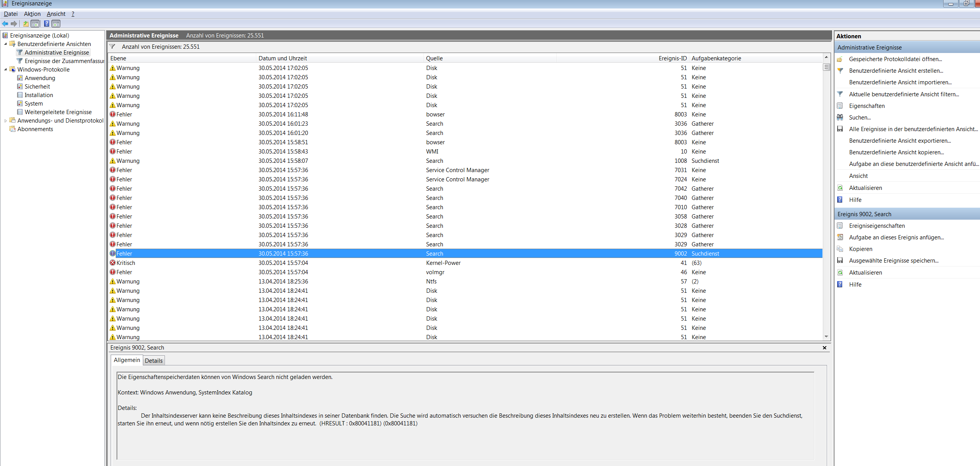Switch to the Details tab
The image size is (980, 466).
[154, 361]
